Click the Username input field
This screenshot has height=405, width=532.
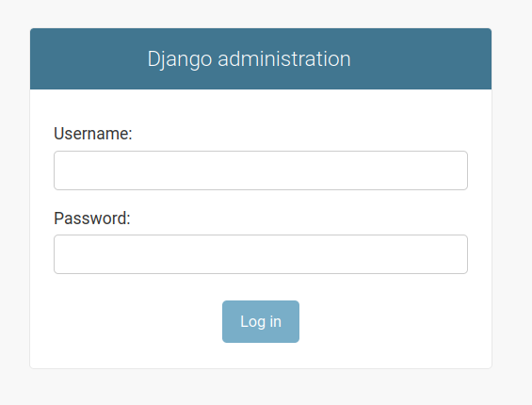tap(261, 170)
